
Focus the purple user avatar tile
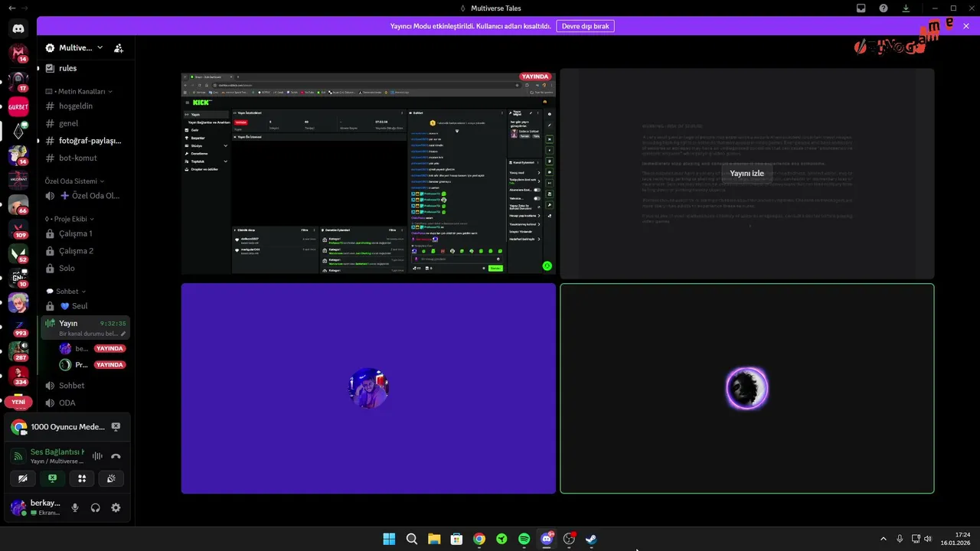point(368,388)
